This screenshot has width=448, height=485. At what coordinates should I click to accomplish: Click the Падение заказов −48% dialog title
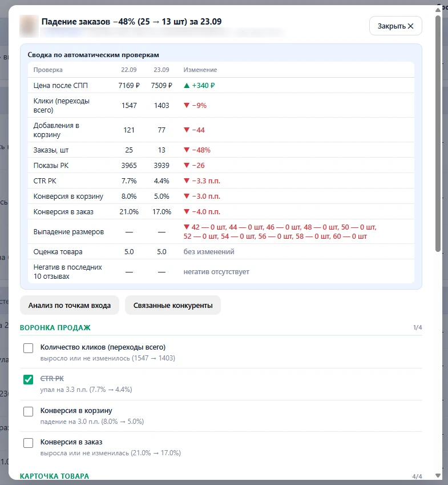coord(132,21)
